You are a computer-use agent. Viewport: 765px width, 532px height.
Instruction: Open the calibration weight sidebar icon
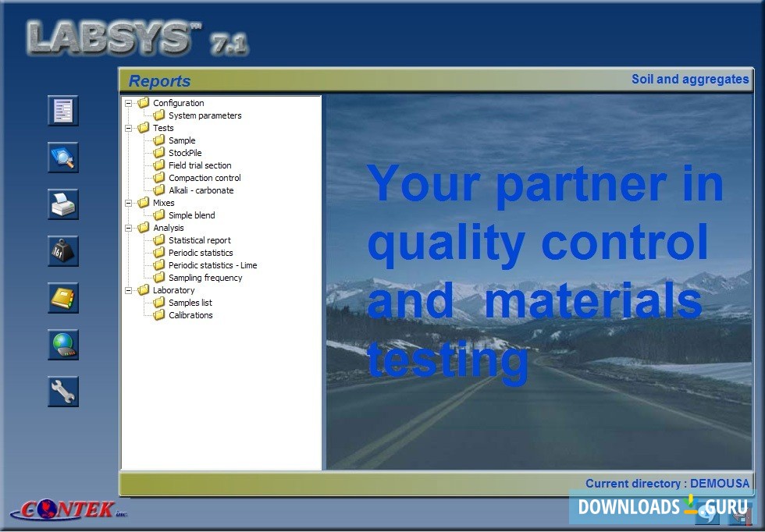[63, 251]
